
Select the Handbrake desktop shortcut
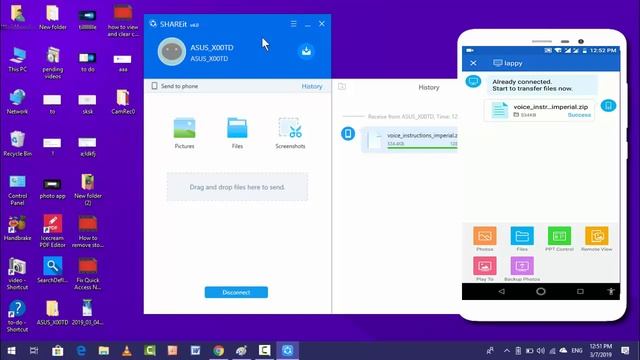coord(18,228)
